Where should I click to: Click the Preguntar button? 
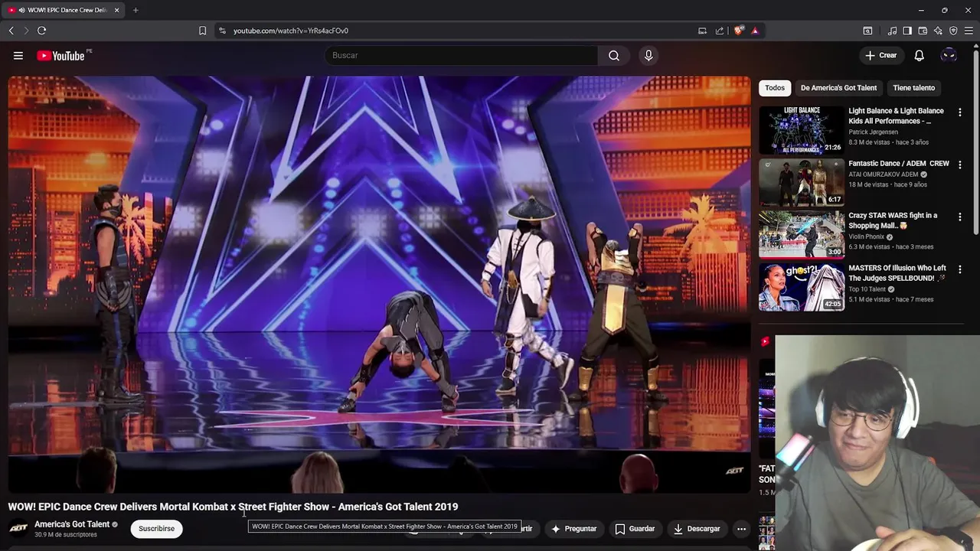[x=573, y=528]
